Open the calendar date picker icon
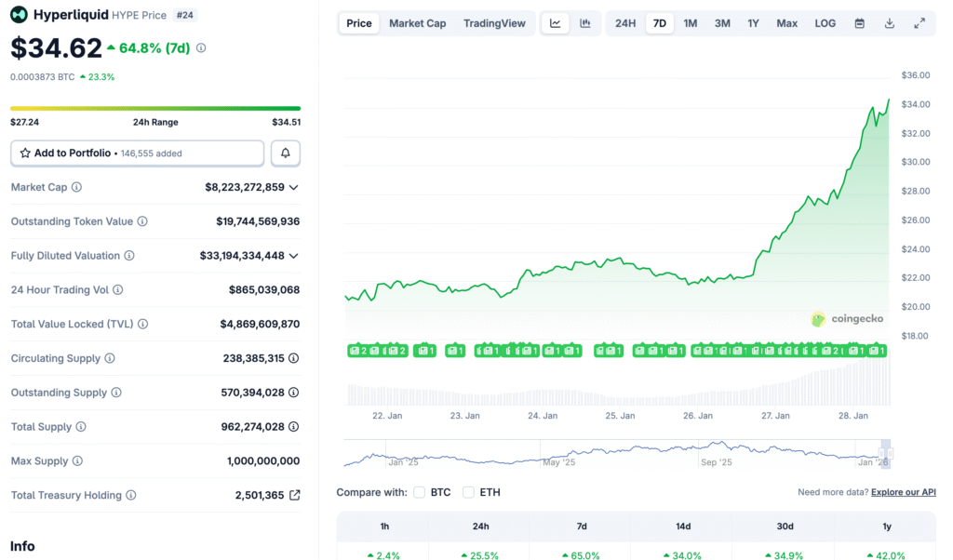Viewport: 953px width, 560px height. (859, 23)
